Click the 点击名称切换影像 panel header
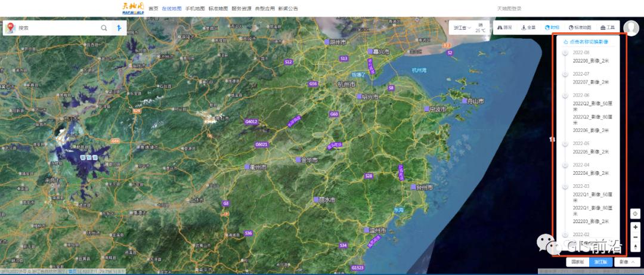 pos(586,42)
